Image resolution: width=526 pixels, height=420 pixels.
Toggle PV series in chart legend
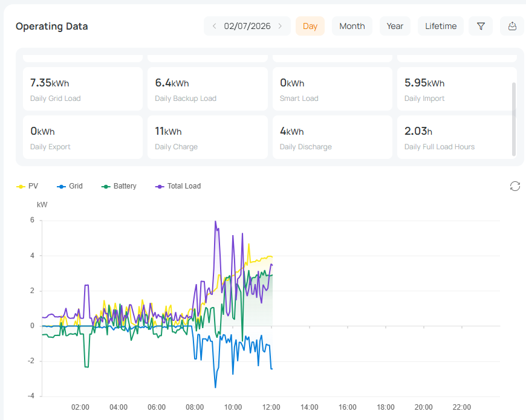(x=27, y=186)
